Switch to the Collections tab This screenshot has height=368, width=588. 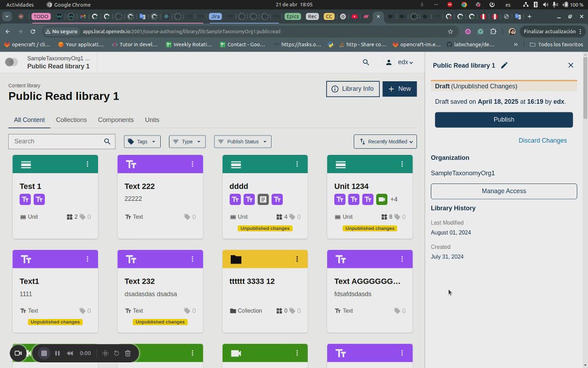pos(71,120)
